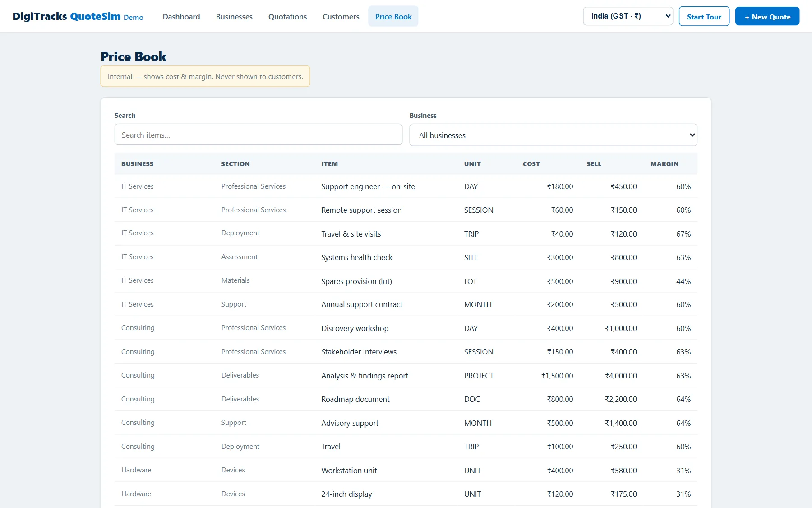Switch to the Quotations tab

pyautogui.click(x=287, y=17)
